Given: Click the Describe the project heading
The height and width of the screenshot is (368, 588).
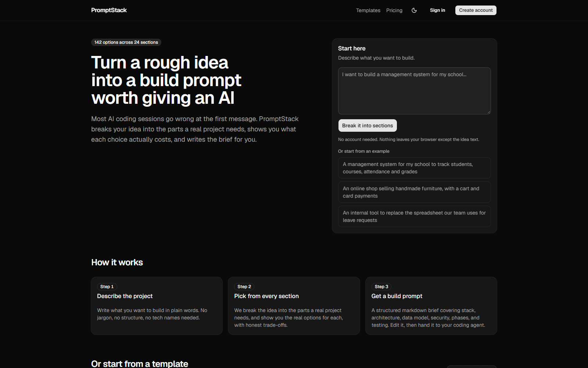Looking at the screenshot, I should (125, 296).
